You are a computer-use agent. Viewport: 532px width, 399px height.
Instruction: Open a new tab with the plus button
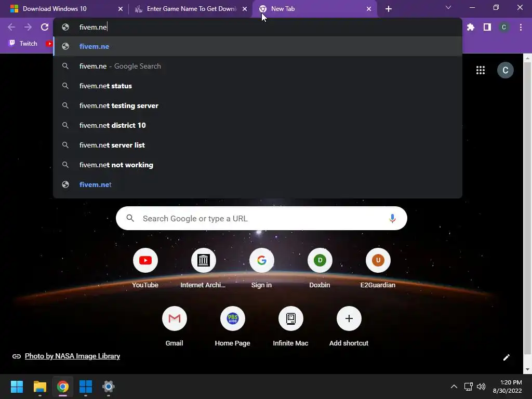(389, 9)
